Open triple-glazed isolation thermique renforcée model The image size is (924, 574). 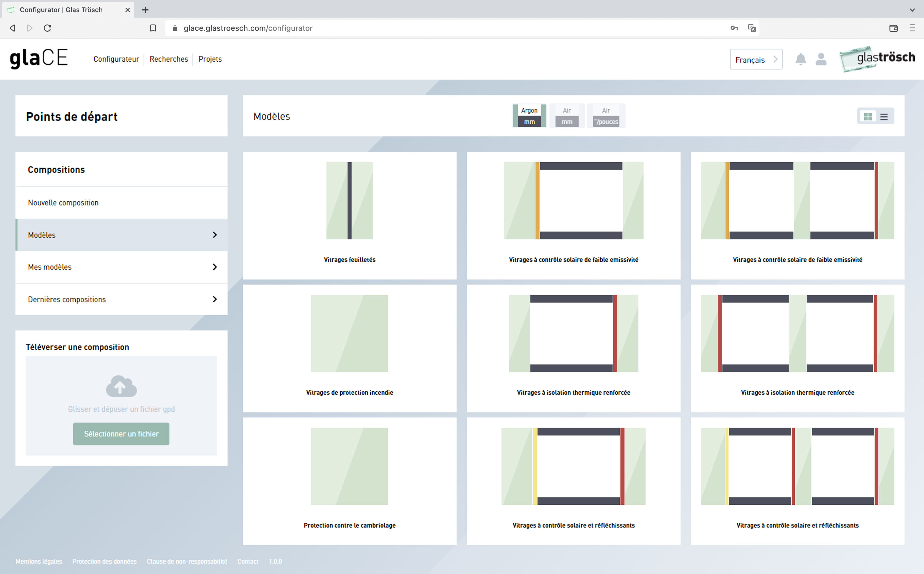click(798, 348)
